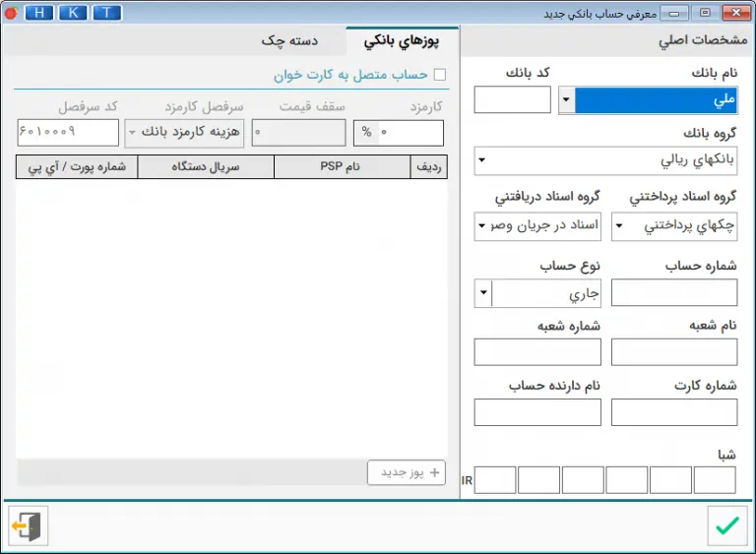Image resolution: width=756 pixels, height=554 pixels.
Task: Expand the گروه اسناد پرداختني dropdown
Action: point(619,226)
